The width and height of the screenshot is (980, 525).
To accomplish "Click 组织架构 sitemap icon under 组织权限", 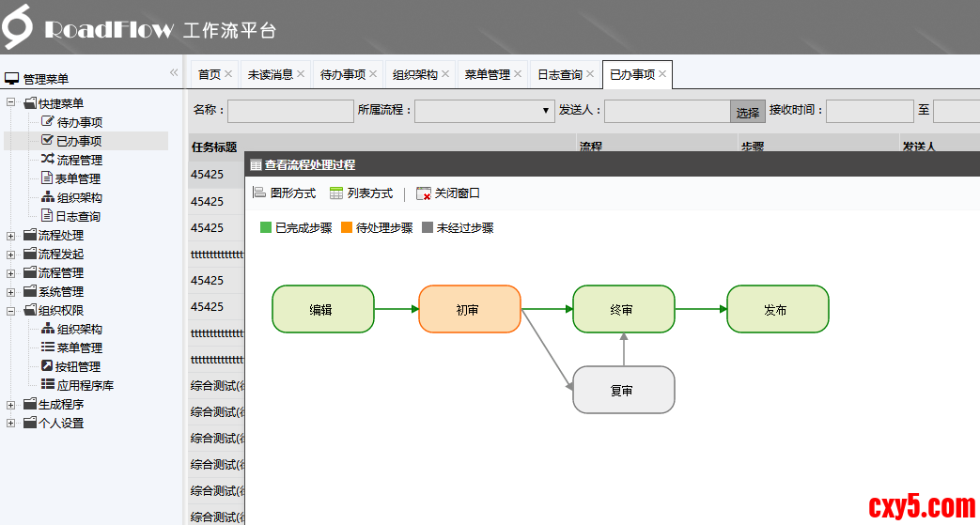I will 48,328.
